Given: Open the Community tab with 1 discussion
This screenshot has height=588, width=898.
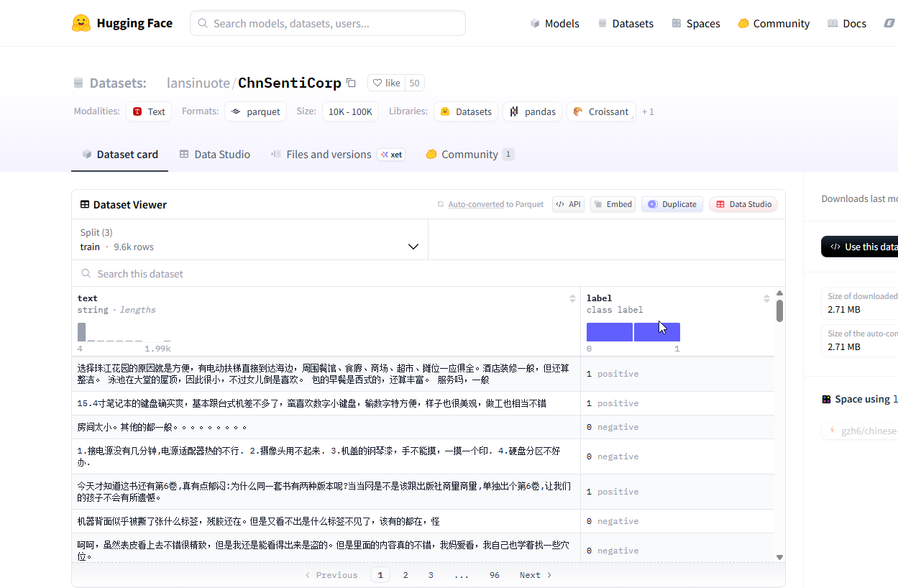Looking at the screenshot, I should 469,154.
